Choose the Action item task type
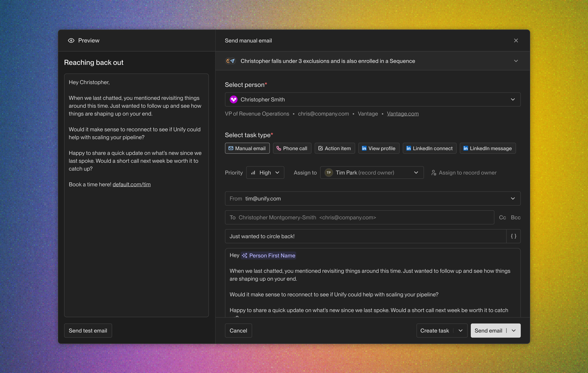 [335, 148]
